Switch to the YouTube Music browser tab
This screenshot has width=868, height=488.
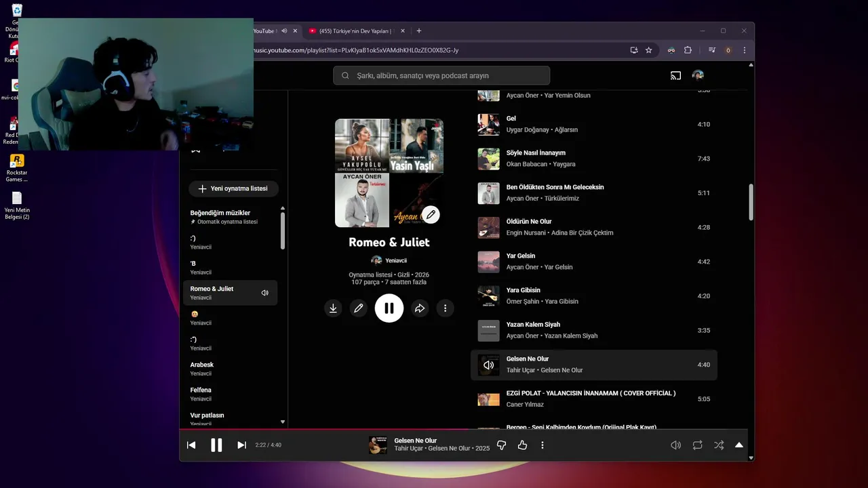point(264,31)
